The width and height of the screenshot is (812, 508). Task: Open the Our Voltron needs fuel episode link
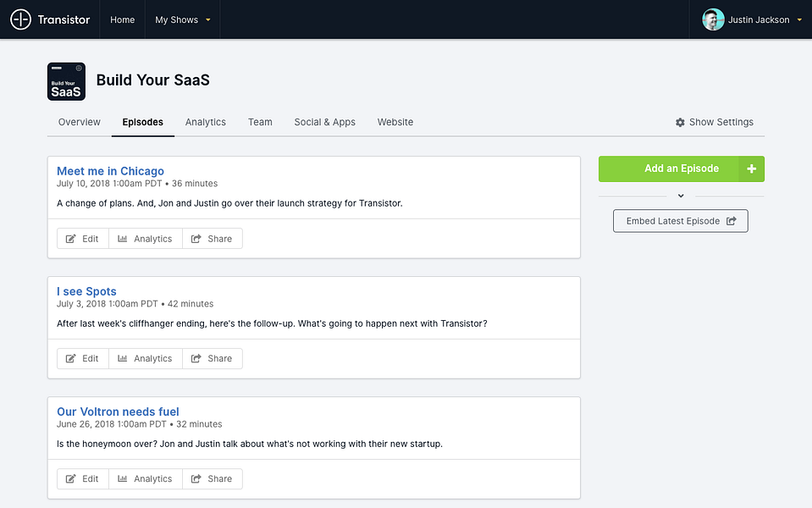point(118,411)
